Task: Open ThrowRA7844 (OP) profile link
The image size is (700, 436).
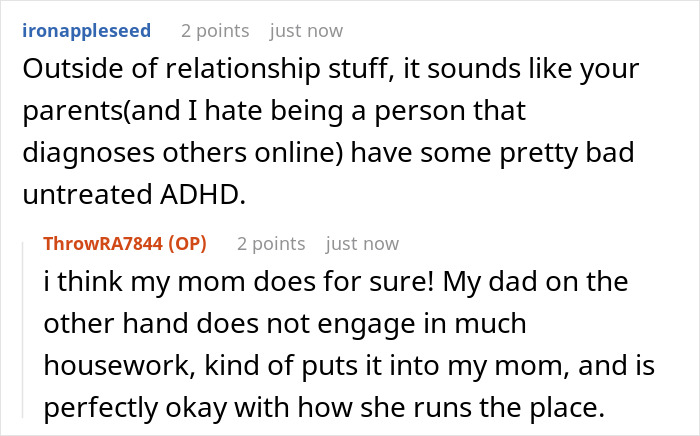Action: pos(125,244)
